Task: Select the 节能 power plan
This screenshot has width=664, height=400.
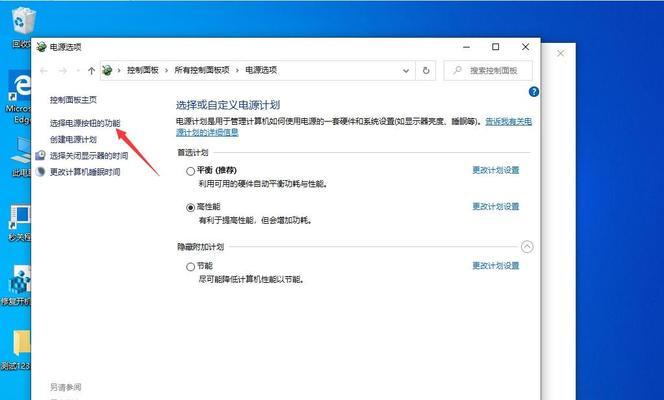Action: click(x=191, y=267)
